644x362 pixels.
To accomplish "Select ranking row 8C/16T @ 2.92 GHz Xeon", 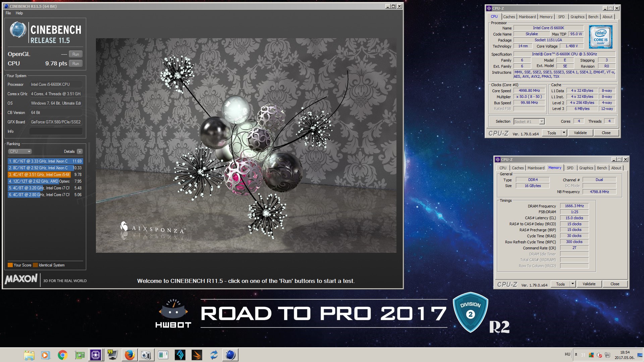I will 45,168.
